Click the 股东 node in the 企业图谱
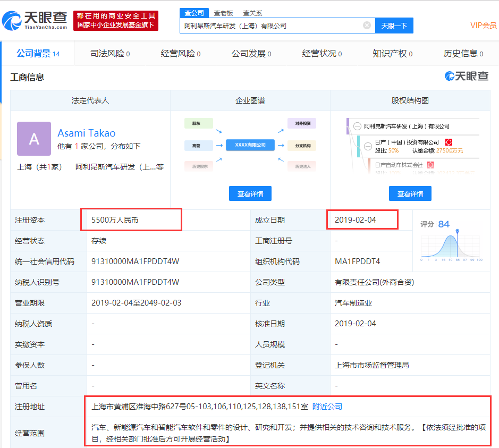 tap(199, 123)
